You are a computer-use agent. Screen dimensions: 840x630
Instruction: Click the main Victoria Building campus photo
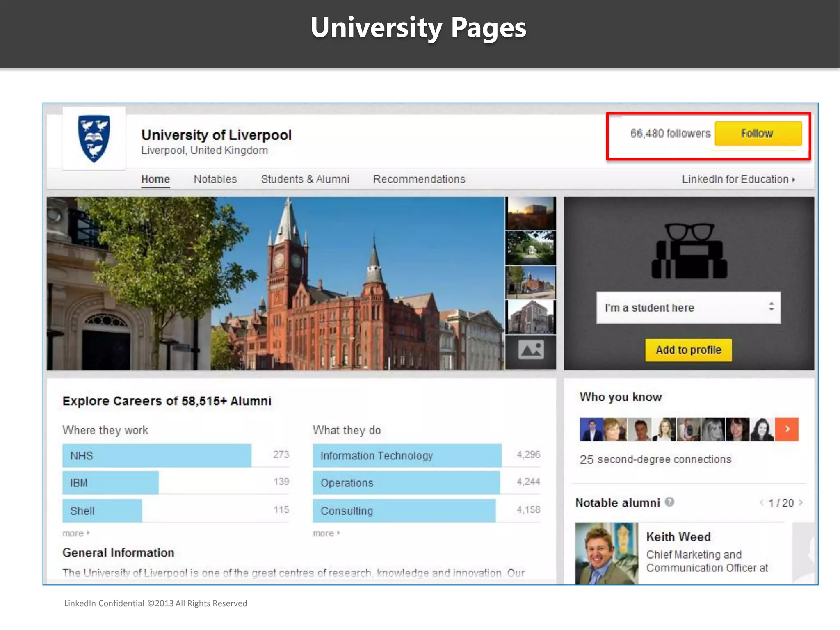pyautogui.click(x=275, y=283)
